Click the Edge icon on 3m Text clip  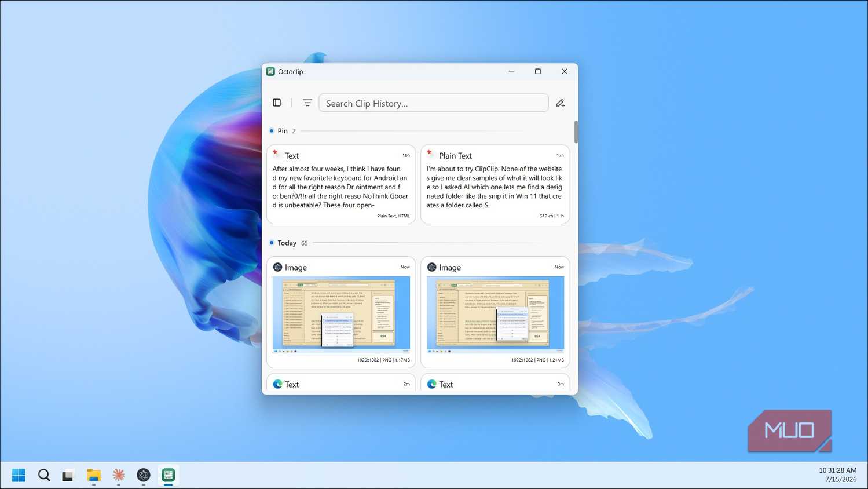(432, 384)
